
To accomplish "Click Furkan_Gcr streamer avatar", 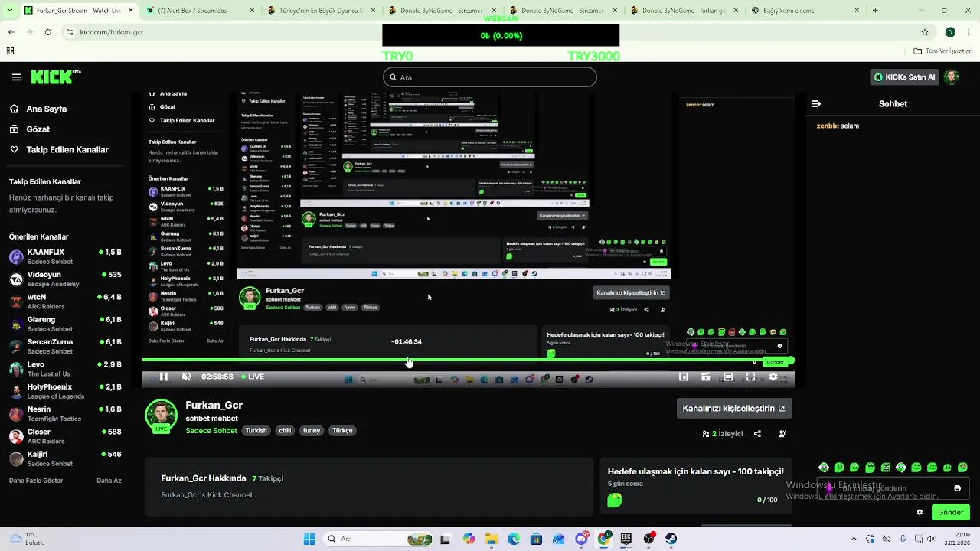I will tap(161, 416).
